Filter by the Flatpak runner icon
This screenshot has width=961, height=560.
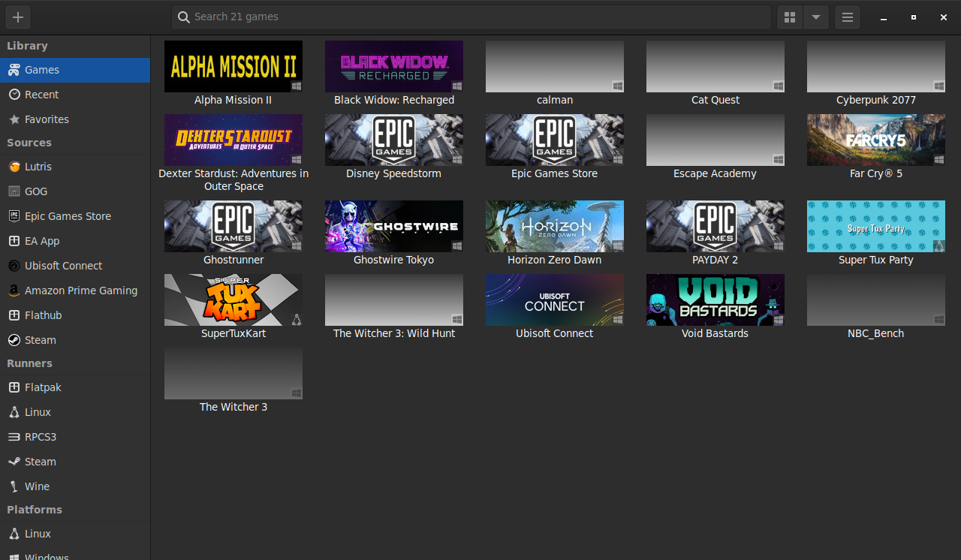(14, 387)
